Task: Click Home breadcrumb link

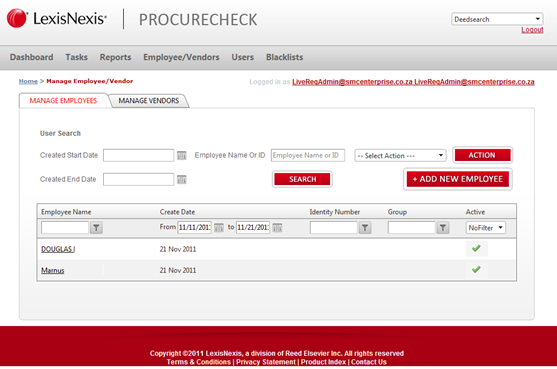Action: 28,81
